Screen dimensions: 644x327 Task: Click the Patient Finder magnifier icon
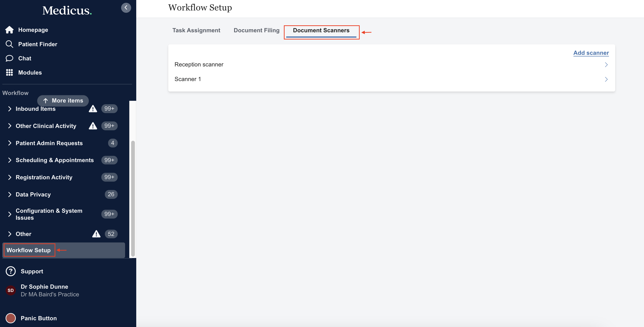9,44
